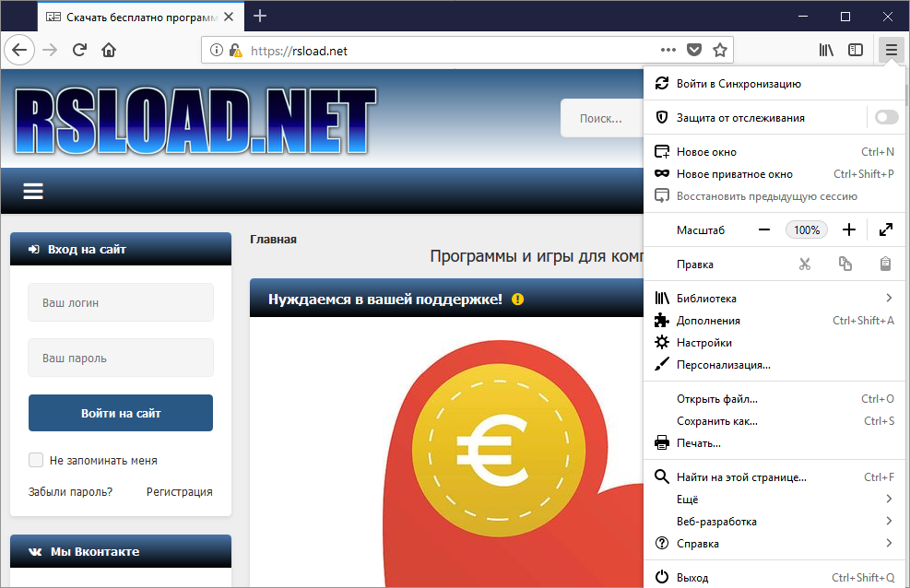This screenshot has height=588, width=910.
Task: Click the padlock warning icon in address bar
Action: [x=235, y=51]
